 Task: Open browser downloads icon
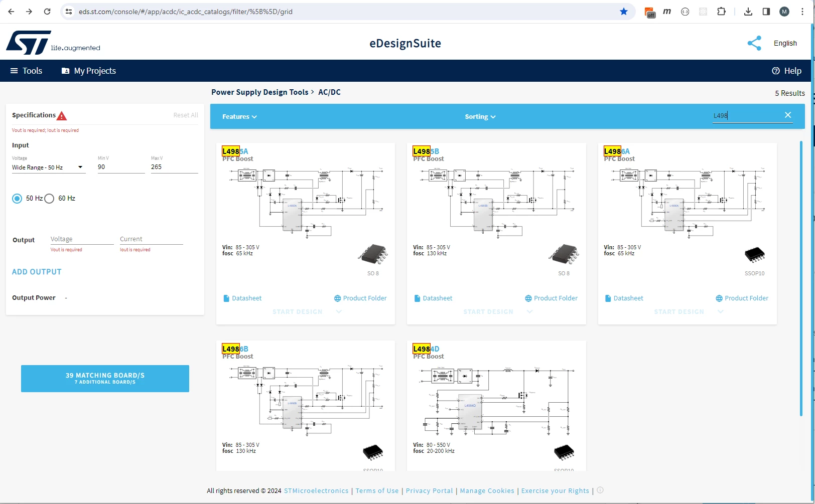748,12
